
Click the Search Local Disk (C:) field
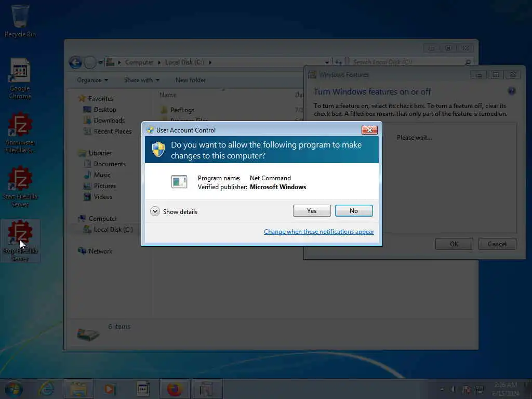pos(410,62)
